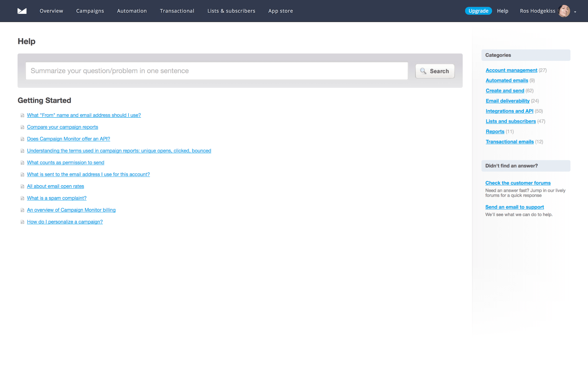Click document icon beside 'Does Campaign Monitor offer an API?'
The height and width of the screenshot is (382, 588).
tap(22, 139)
